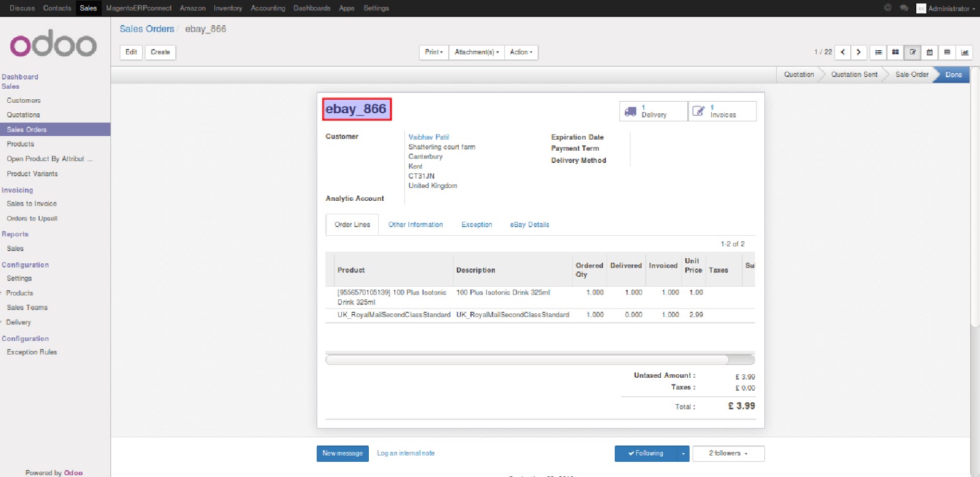Switch to kanban view icon
The height and width of the screenshot is (477, 980).
895,52
